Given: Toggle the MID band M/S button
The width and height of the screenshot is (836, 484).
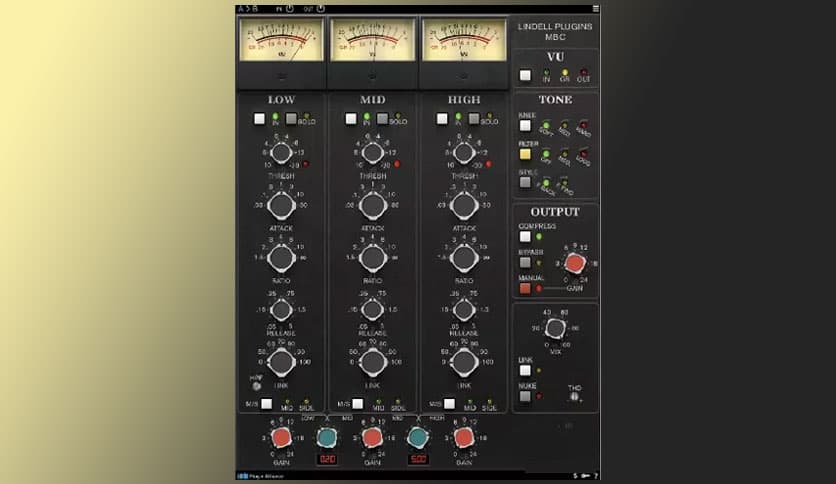Looking at the screenshot, I should click(358, 404).
